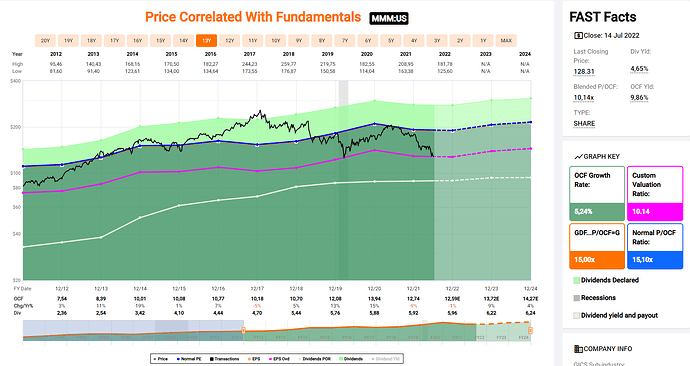The image size is (690, 366).
Task: Click the 12/17 change value -5%
Action: point(257,306)
